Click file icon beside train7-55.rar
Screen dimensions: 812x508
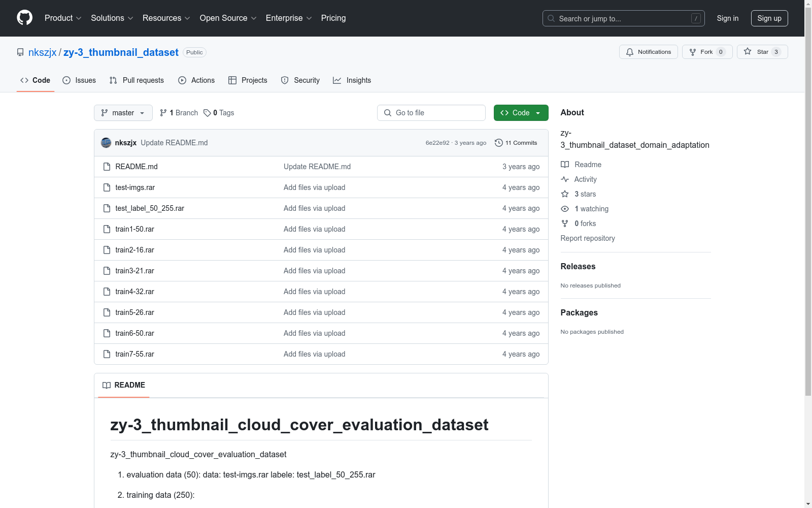pyautogui.click(x=107, y=354)
